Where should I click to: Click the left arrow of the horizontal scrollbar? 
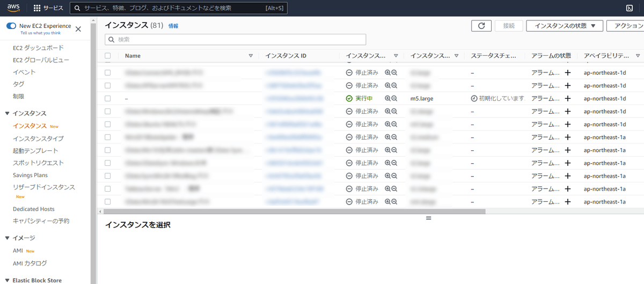pyautogui.click(x=100, y=212)
